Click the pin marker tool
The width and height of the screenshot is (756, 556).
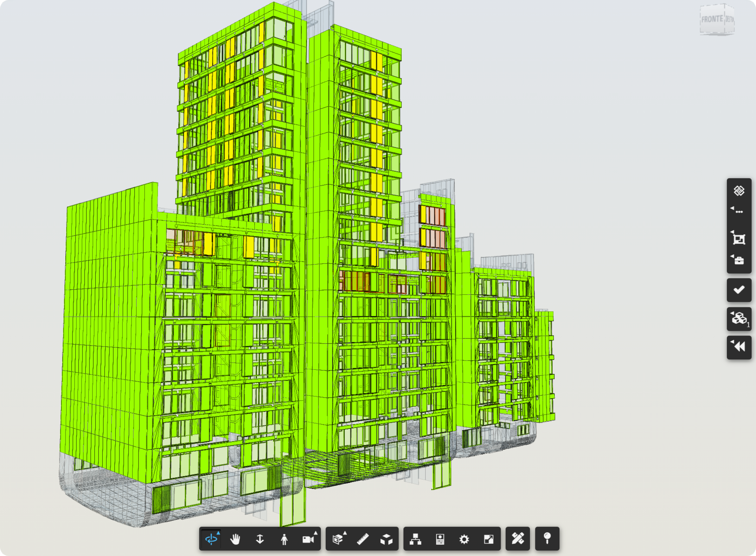point(547,538)
